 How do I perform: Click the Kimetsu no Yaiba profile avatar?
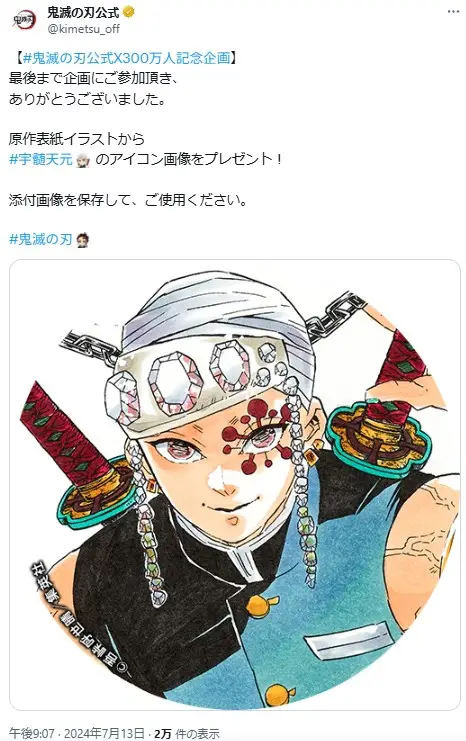pyautogui.click(x=23, y=20)
